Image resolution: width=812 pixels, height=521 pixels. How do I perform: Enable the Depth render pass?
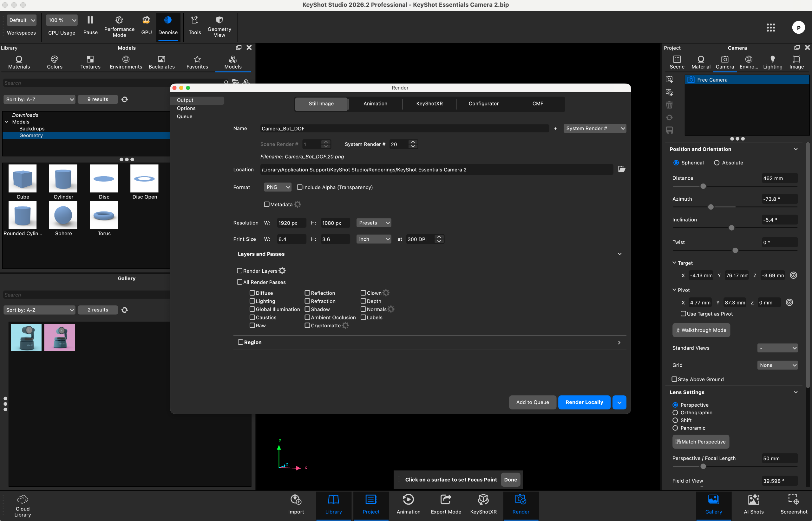[x=363, y=301]
